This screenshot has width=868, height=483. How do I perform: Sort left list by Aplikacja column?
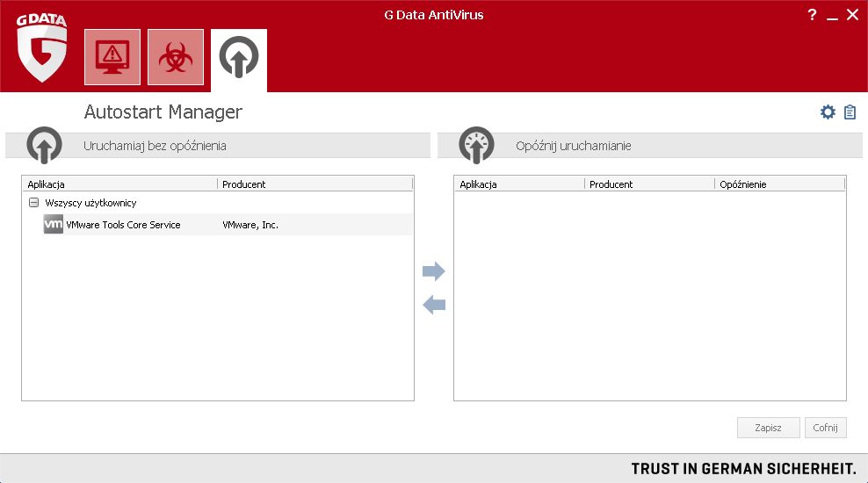coord(119,184)
